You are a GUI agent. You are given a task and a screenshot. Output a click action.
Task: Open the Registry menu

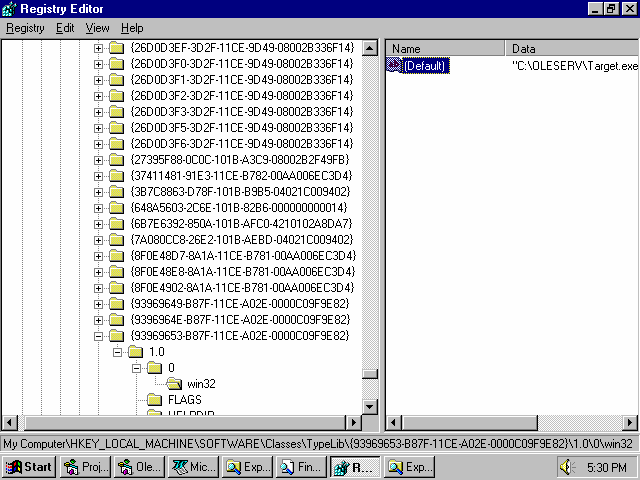coord(25,28)
